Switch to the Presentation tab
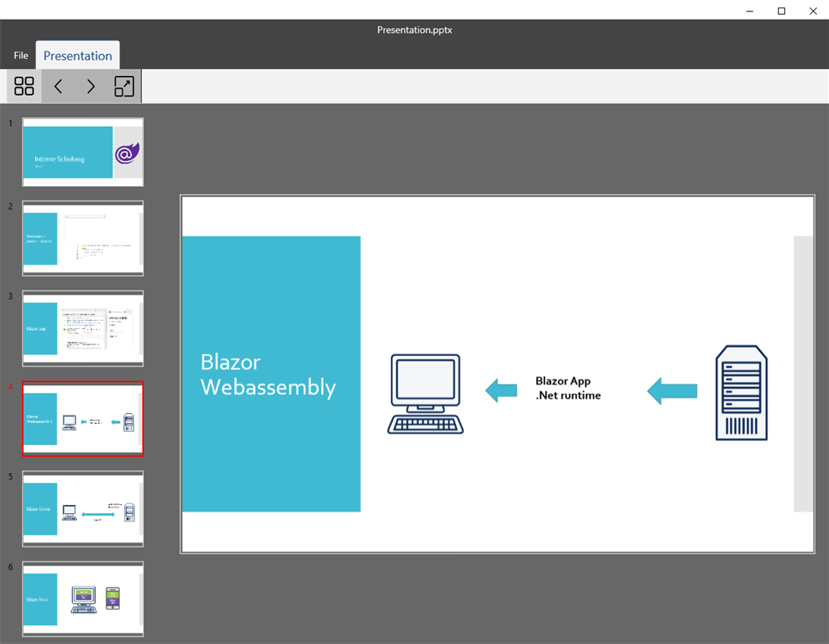The image size is (829, 644). (77, 55)
